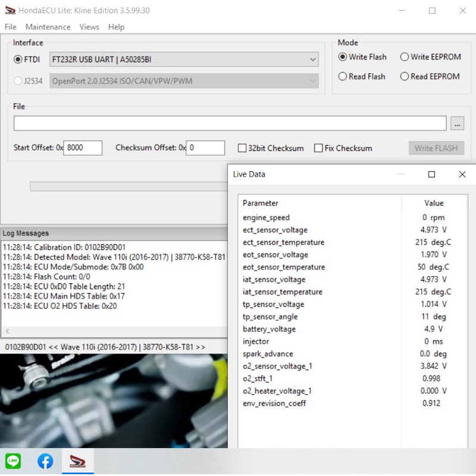Select battery_voltage row

[x=352, y=329]
